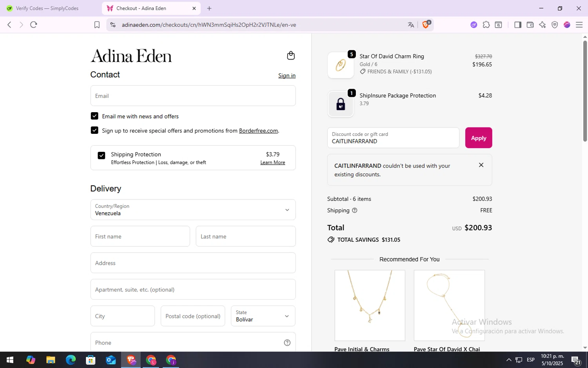Screen dimensions: 588x368
Task: Click the First name field
Action: pos(140,236)
